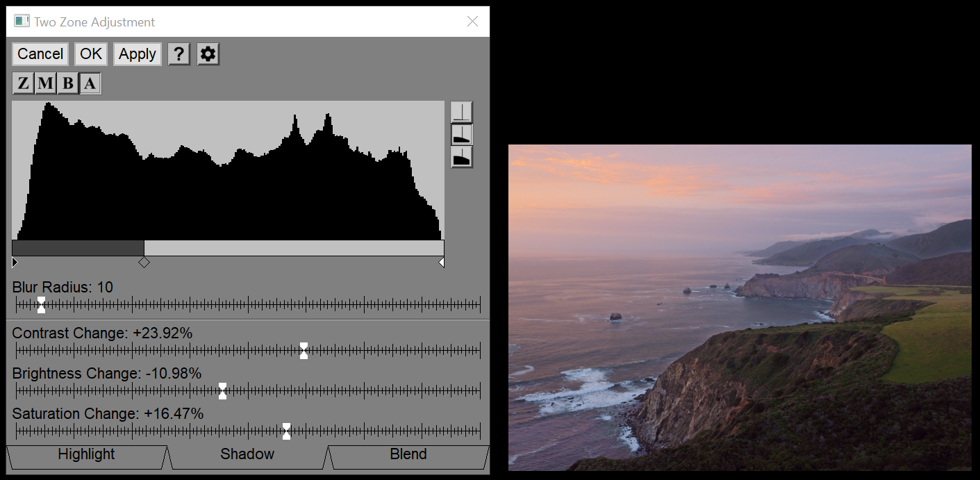Click the 'Saturation Change: +16.47%' label
Viewport: 980px width, 480px height.
108,414
